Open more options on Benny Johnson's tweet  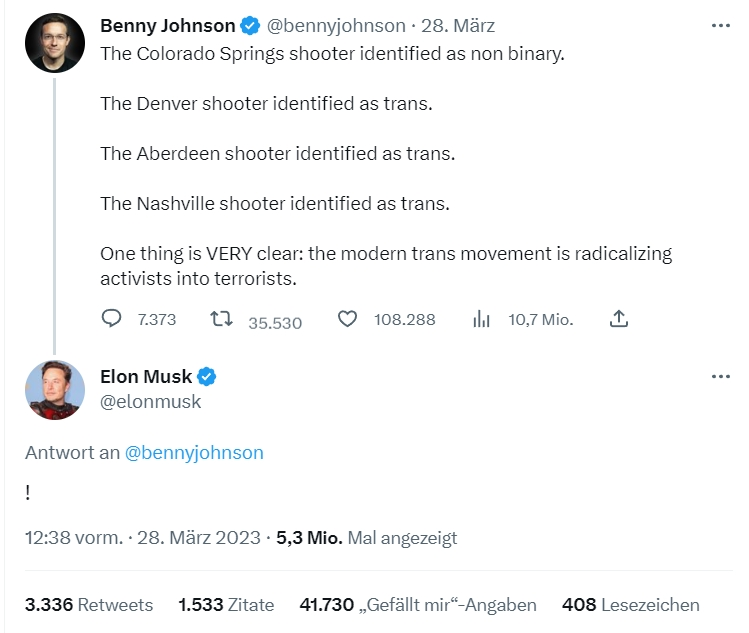pos(720,25)
